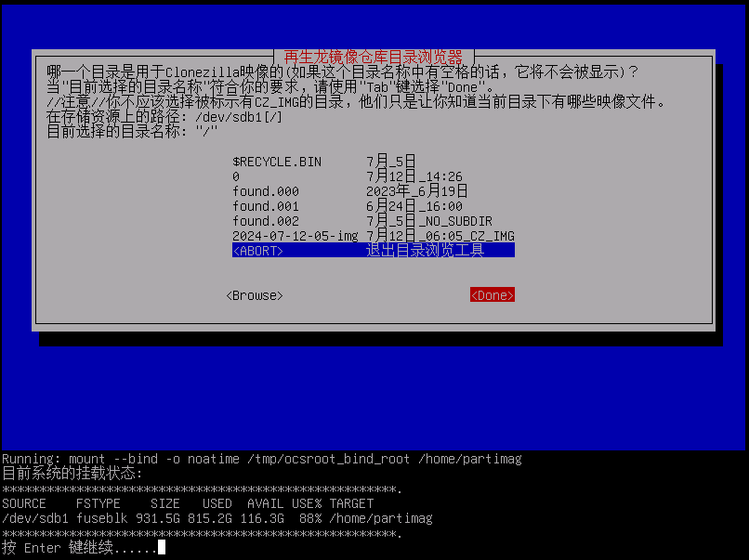The image size is (749, 560).
Task: Highlight the <ABORT> list entry
Action: pyautogui.click(x=257, y=251)
